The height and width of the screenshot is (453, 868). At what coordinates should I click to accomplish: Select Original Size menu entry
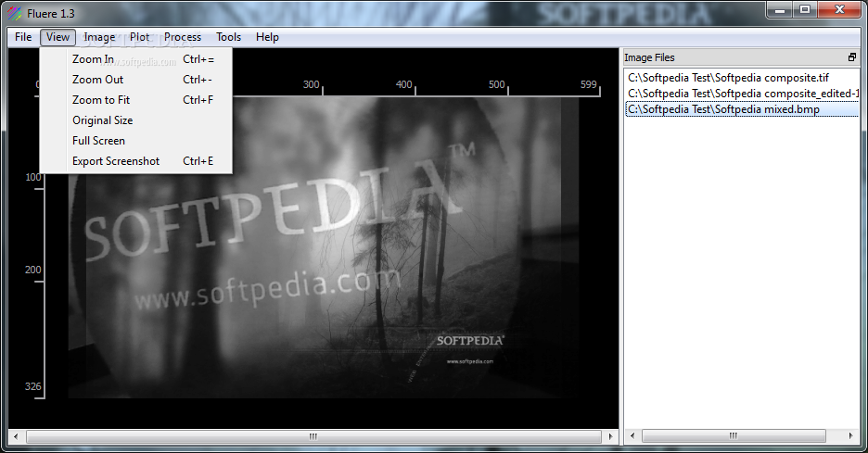136,120
